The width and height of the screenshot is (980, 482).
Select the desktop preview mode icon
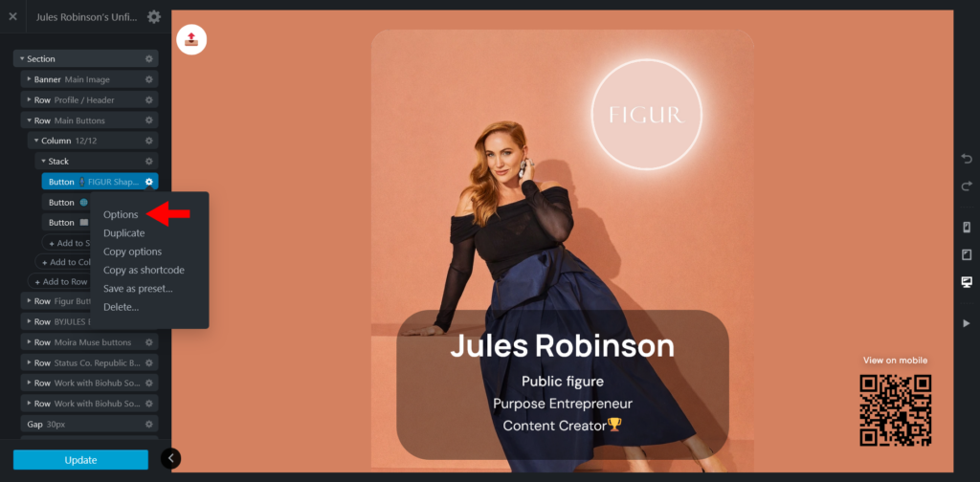pos(967,281)
